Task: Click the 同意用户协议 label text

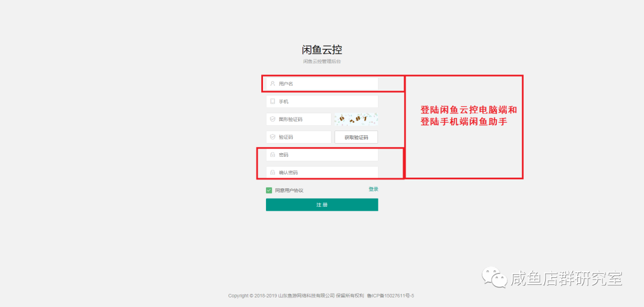Action: pyautogui.click(x=289, y=190)
